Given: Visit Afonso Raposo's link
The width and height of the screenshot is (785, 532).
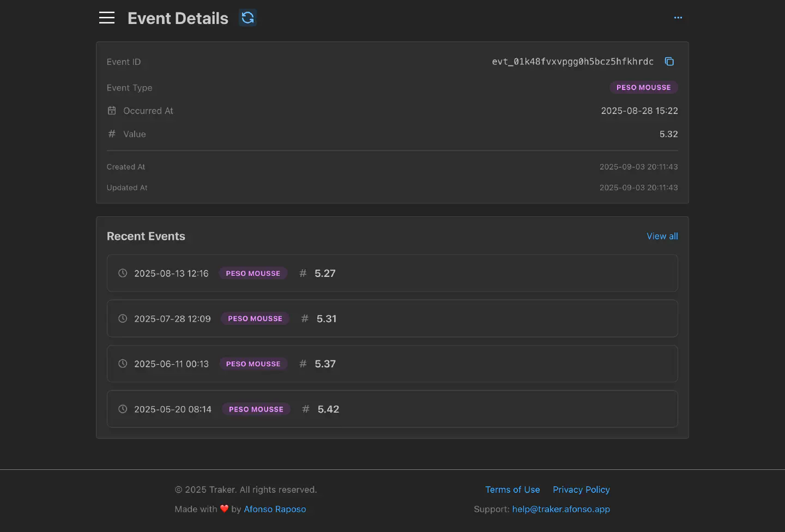Looking at the screenshot, I should tap(275, 509).
